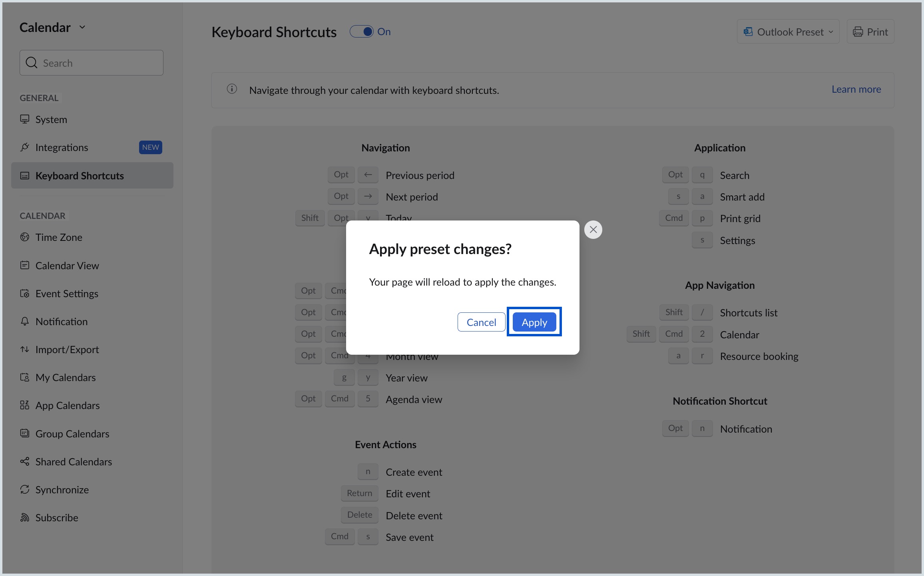The image size is (924, 576).
Task: Close the Apply preset changes dialog
Action: (x=593, y=229)
